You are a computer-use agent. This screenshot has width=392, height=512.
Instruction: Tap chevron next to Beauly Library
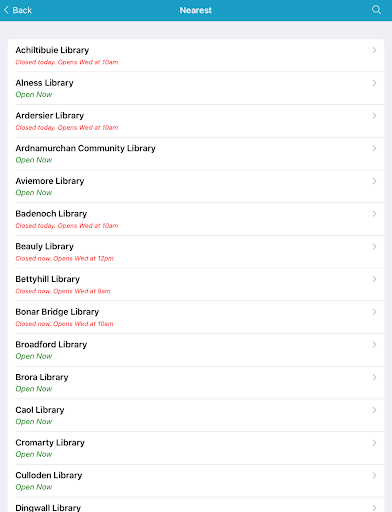coord(374,246)
